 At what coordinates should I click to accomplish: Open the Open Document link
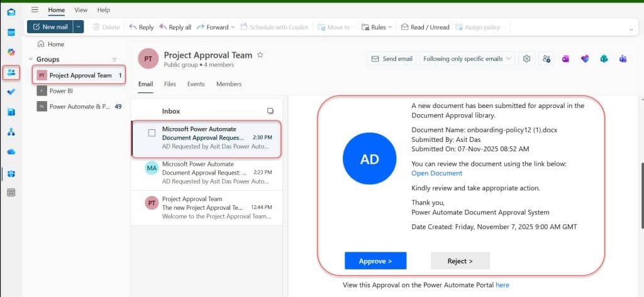pos(436,173)
